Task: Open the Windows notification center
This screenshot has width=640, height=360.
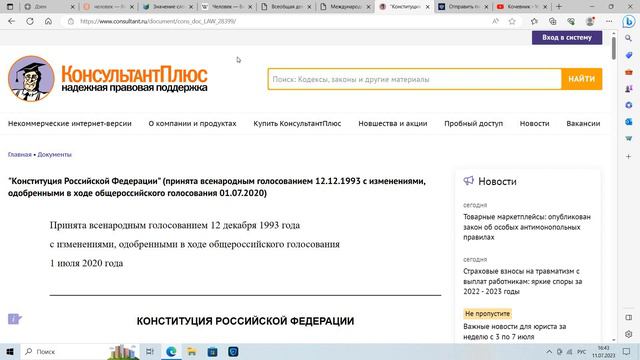Action: pos(627,351)
